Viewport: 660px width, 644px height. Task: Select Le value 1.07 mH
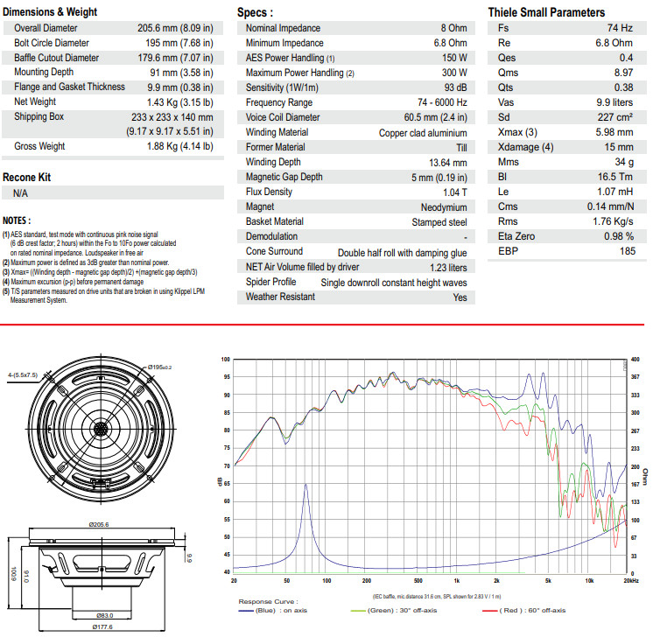pos(614,192)
